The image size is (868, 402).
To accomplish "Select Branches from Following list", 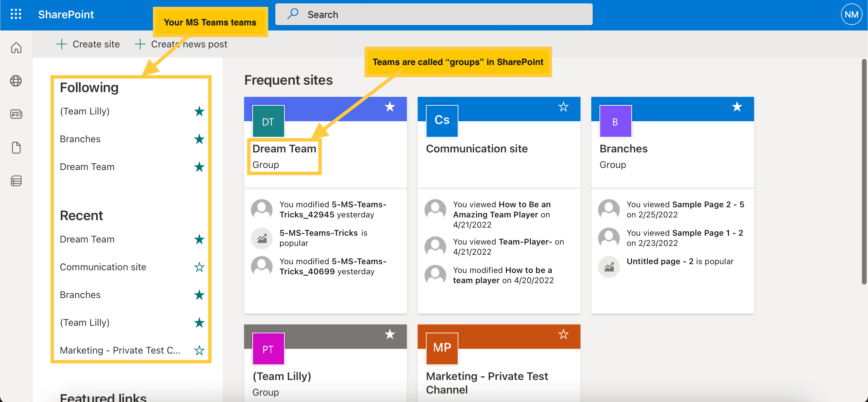I will [80, 139].
